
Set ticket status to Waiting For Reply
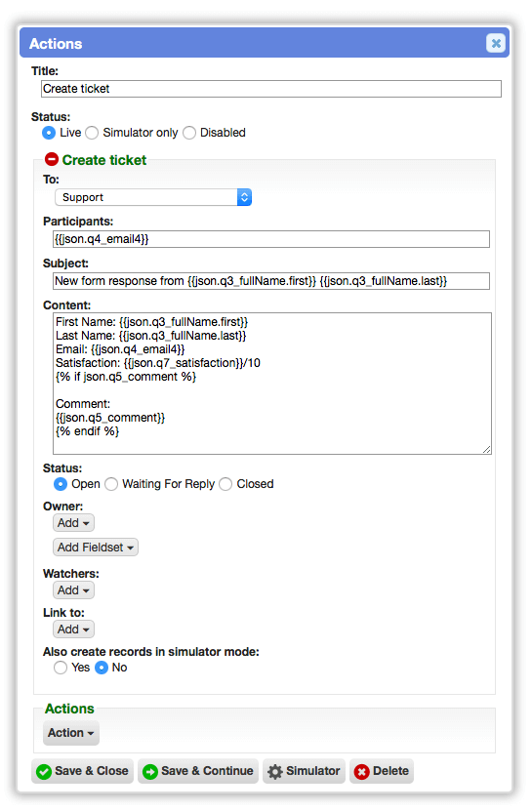111,484
